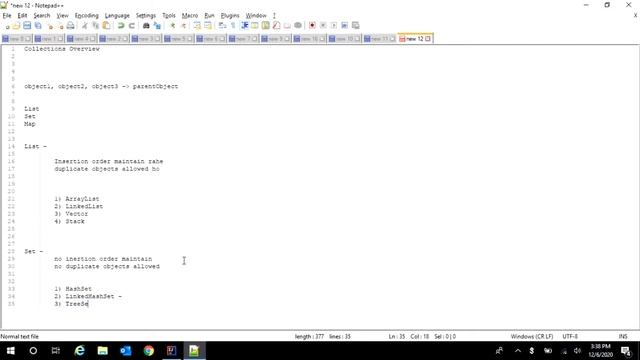Click Save Recorded Macro icon

(356, 26)
